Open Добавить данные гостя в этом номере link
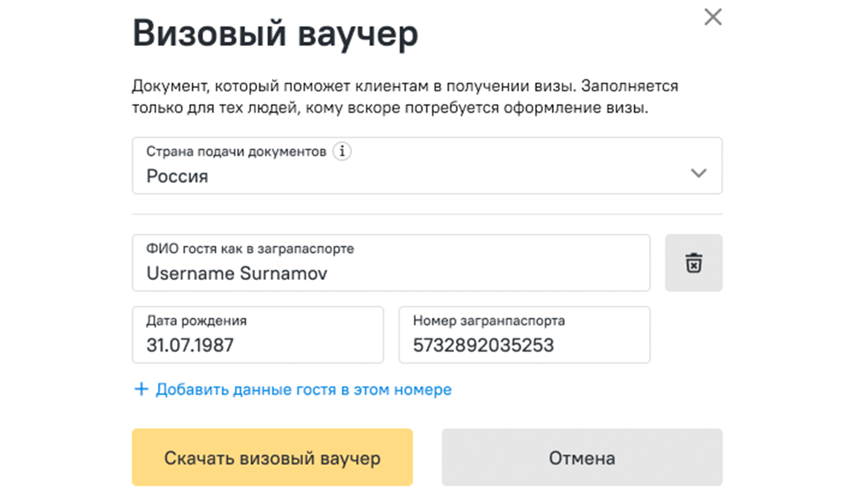The width and height of the screenshot is (852, 504). pos(303,390)
